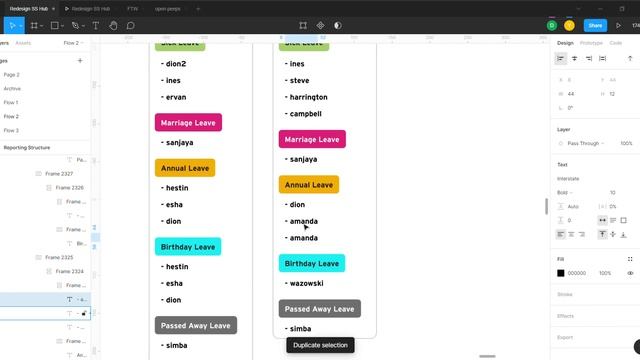Click the Share button
Screen dimensions: 640x360
[595, 25]
